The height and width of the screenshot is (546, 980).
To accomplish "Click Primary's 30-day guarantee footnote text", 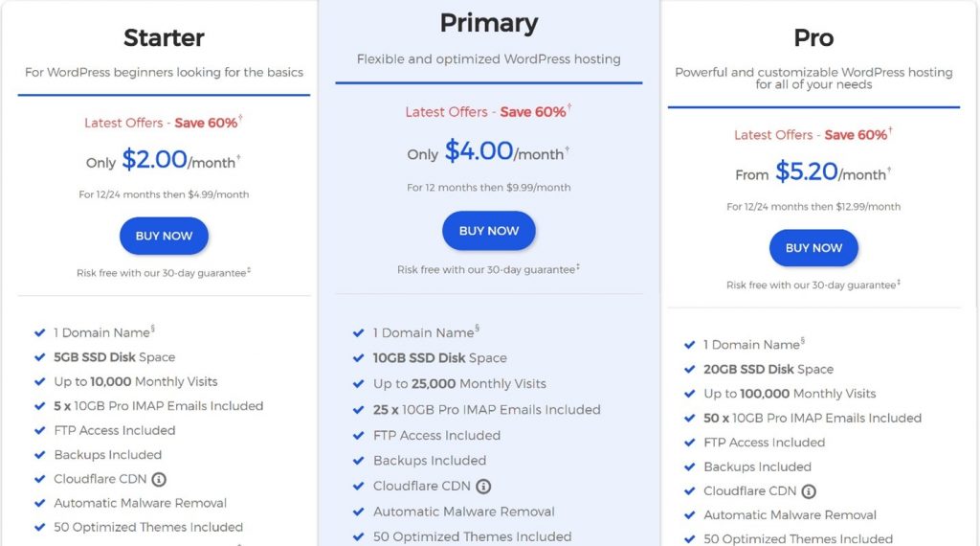I will (488, 269).
